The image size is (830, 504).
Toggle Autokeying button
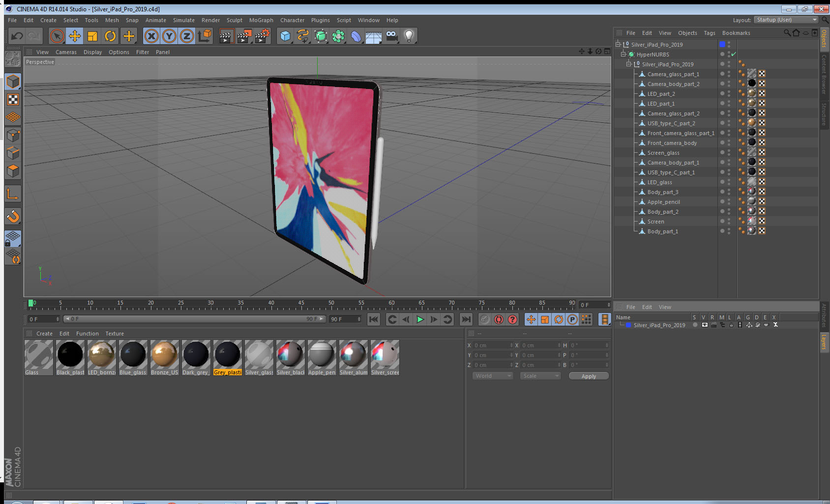(499, 319)
